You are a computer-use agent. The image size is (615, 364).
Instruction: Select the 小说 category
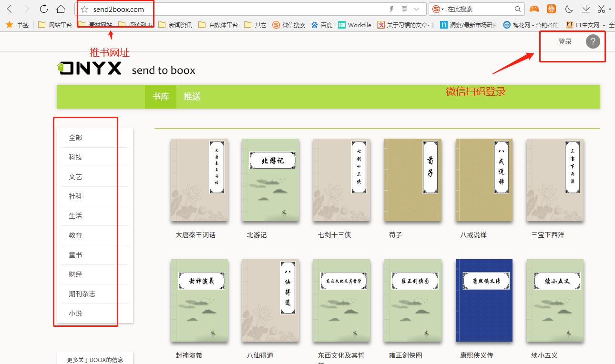click(x=95, y=313)
